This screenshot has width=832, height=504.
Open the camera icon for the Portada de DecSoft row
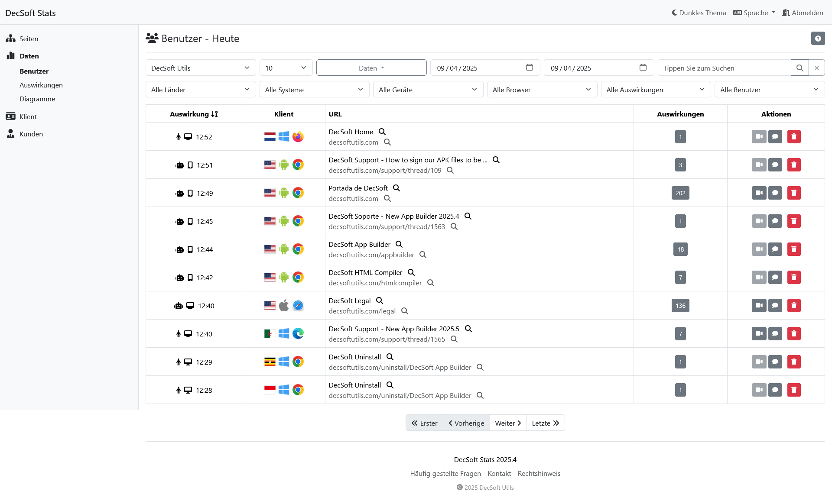759,193
